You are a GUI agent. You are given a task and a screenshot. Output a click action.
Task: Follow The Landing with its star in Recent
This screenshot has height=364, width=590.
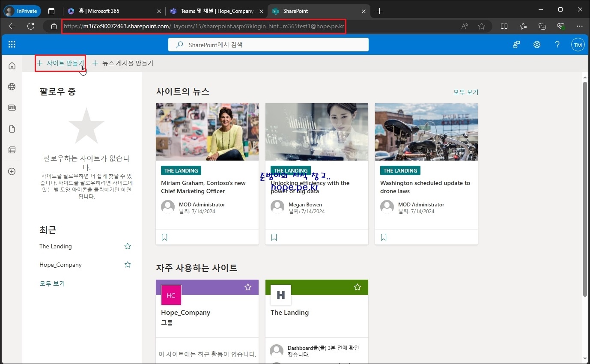pos(128,246)
